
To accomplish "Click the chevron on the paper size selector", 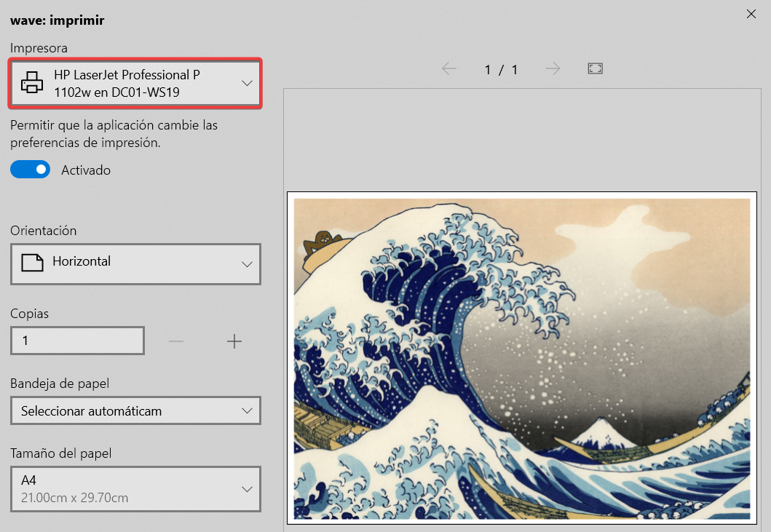I will click(x=247, y=489).
